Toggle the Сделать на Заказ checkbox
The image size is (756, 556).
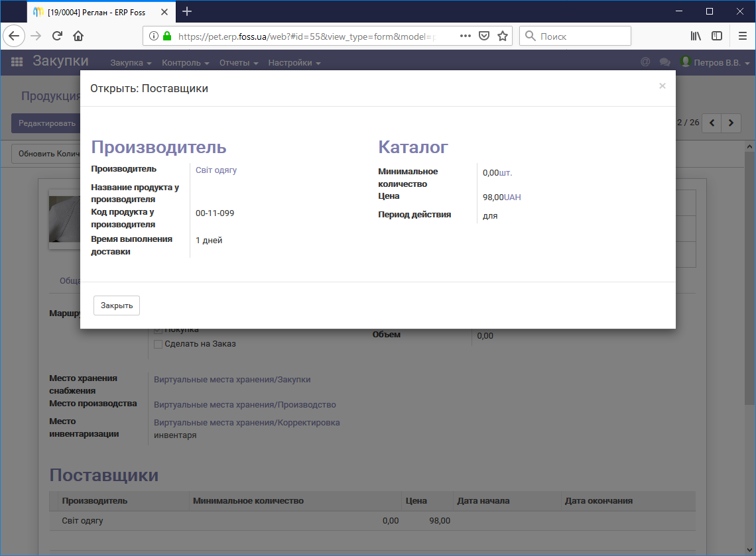click(x=158, y=344)
